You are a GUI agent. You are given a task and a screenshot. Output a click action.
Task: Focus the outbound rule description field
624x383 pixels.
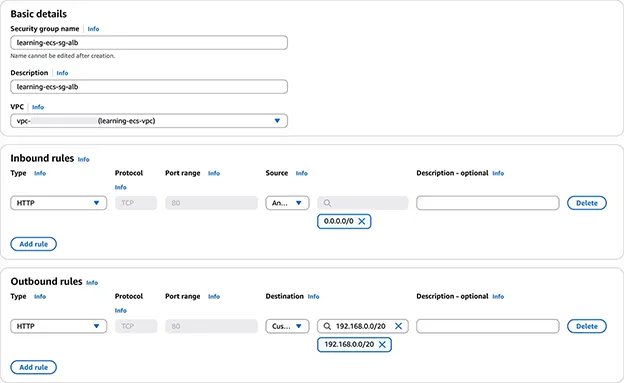pyautogui.click(x=488, y=326)
